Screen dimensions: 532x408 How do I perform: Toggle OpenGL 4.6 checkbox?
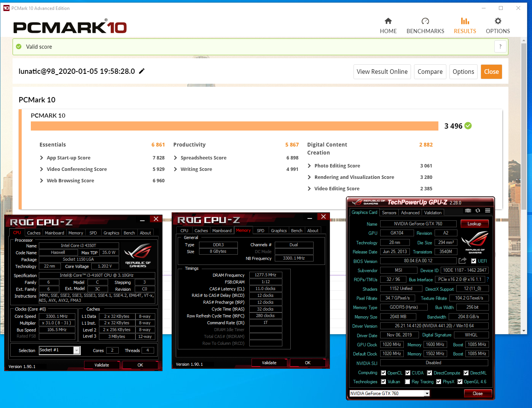(x=460, y=382)
